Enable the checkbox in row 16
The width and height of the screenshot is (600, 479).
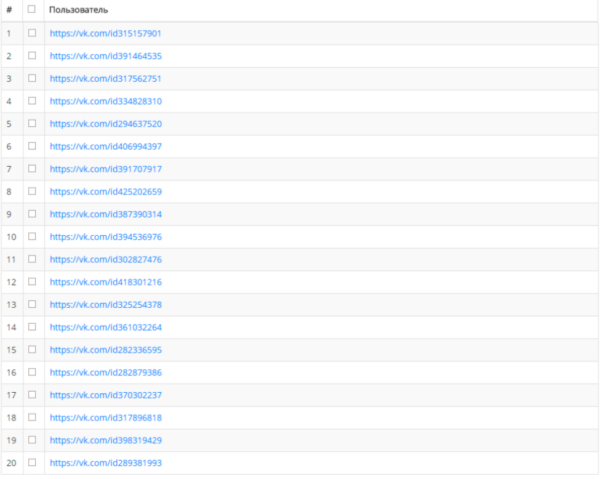[32, 372]
